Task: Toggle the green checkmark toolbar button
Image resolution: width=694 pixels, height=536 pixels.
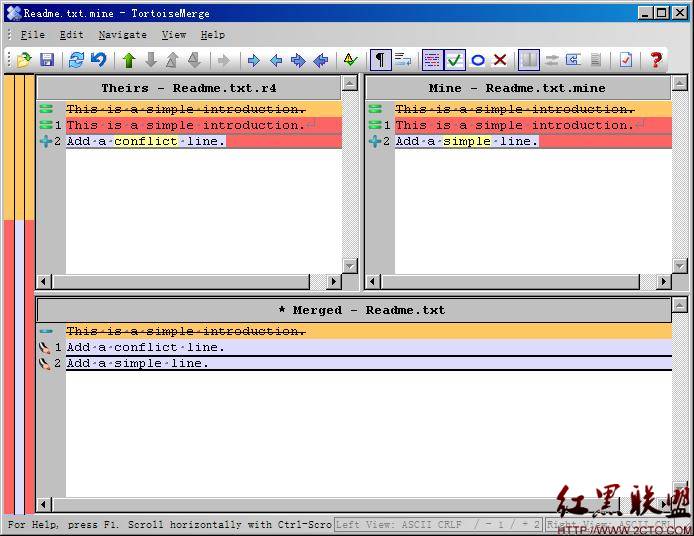Action: pyautogui.click(x=455, y=60)
